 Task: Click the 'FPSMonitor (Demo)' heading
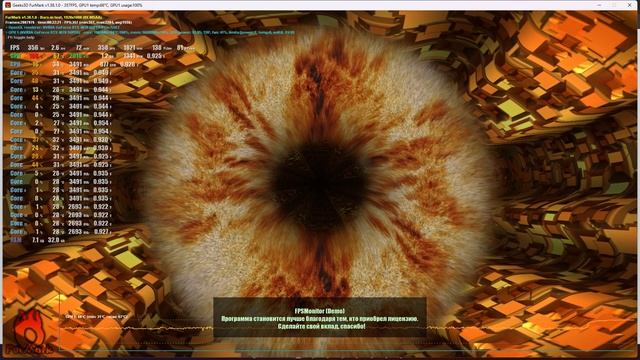click(x=320, y=311)
